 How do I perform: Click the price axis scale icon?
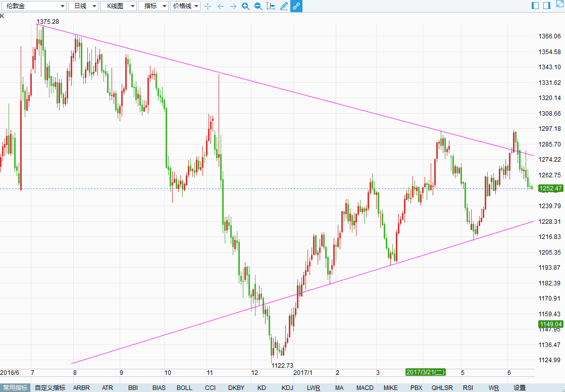(x=271, y=6)
